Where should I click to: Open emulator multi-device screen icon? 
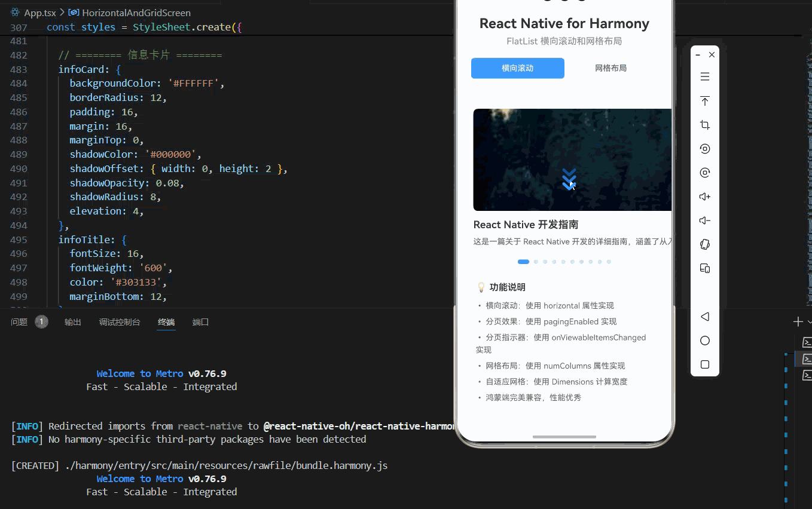pyautogui.click(x=705, y=268)
